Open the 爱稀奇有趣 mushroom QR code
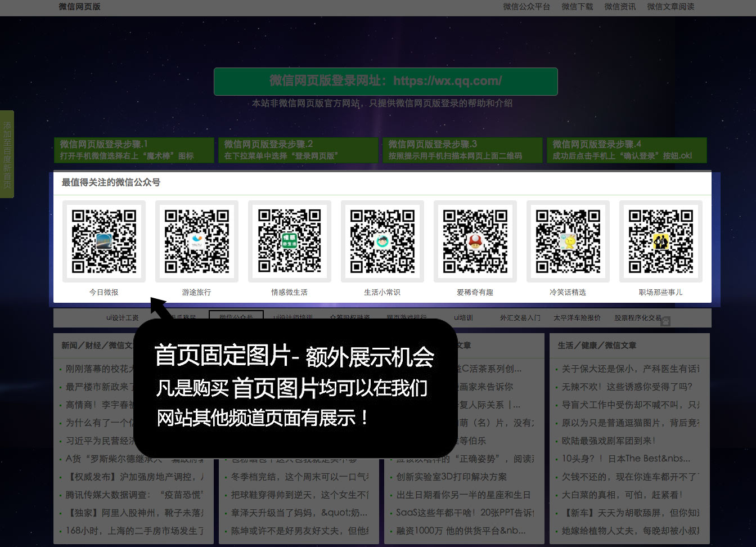The width and height of the screenshot is (756, 547). [x=475, y=241]
